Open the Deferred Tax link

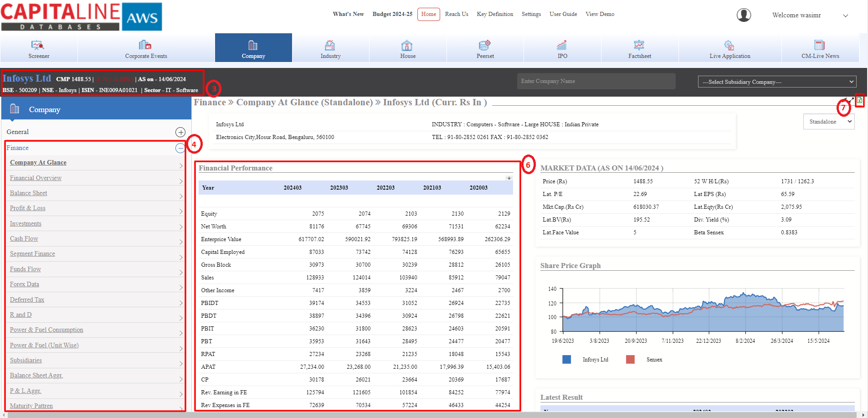27,300
